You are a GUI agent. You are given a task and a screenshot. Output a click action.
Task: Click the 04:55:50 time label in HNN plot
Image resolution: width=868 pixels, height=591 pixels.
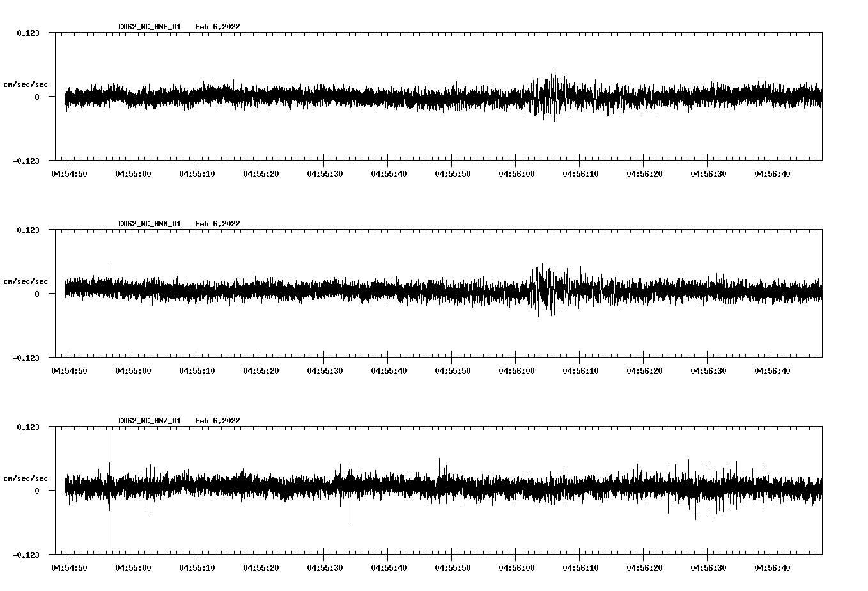tap(453, 370)
